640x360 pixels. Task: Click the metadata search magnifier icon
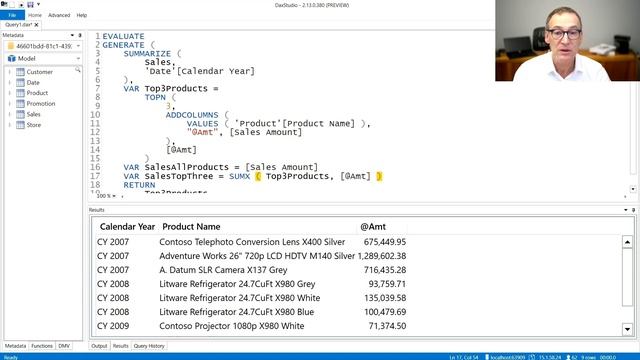(77, 70)
